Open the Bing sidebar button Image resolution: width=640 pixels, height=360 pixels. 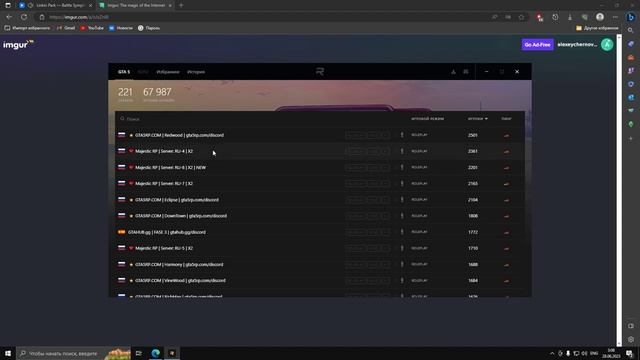tap(631, 17)
